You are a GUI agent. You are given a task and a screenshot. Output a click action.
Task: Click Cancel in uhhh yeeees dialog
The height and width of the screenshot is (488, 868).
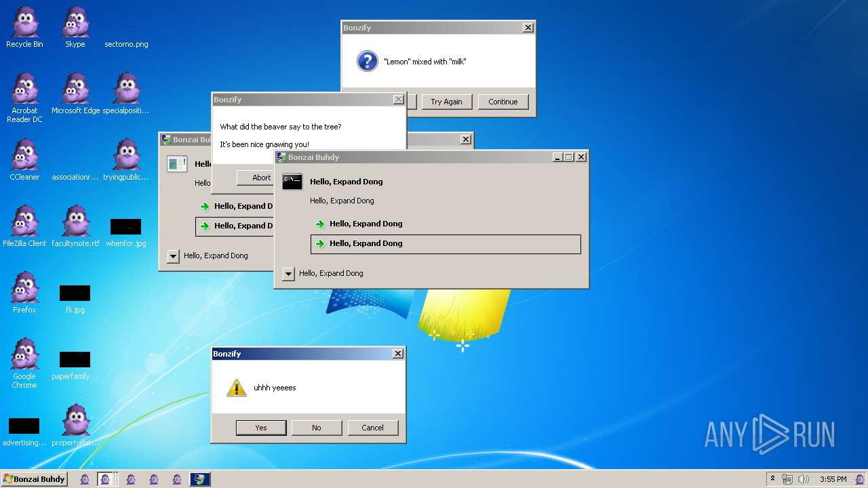point(372,428)
